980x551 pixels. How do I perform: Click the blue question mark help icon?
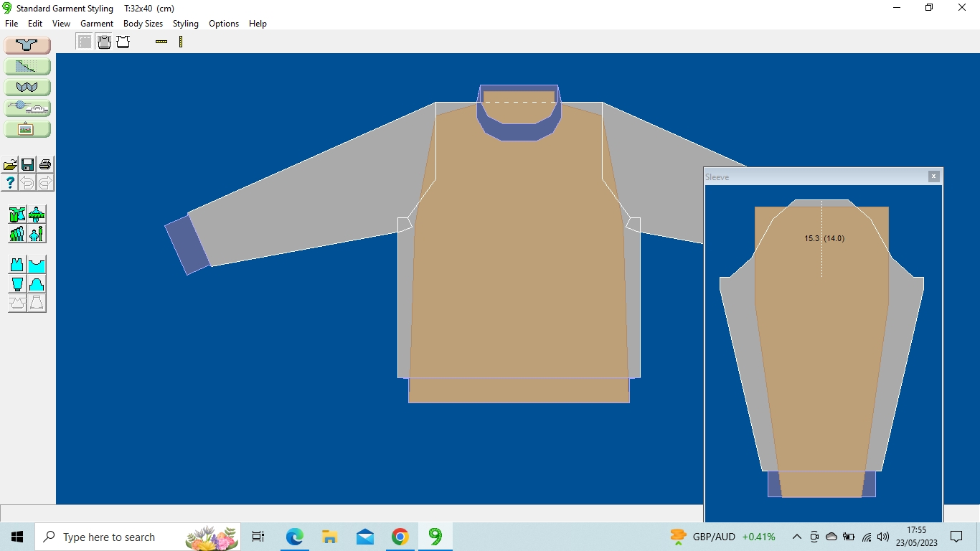pos(10,182)
